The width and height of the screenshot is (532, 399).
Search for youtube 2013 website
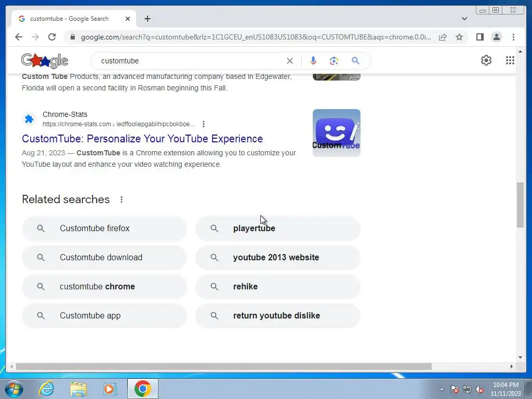[x=278, y=258]
